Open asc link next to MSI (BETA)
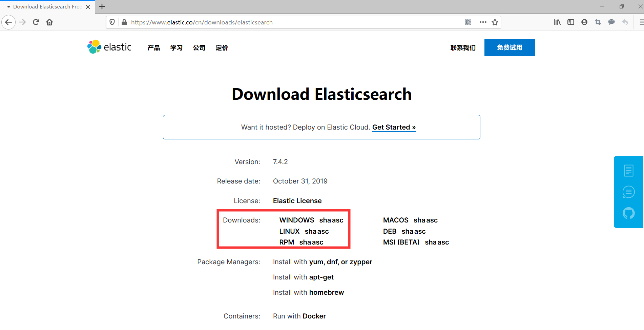 click(x=443, y=242)
